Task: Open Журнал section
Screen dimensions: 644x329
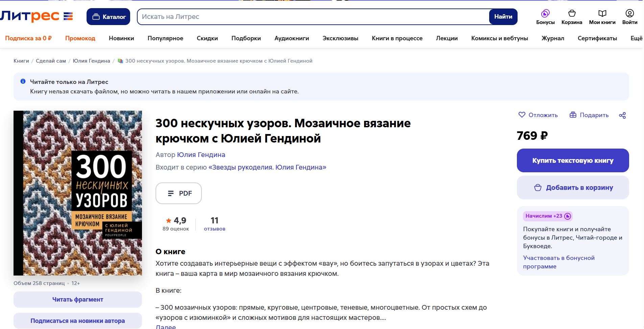Action: coord(553,38)
